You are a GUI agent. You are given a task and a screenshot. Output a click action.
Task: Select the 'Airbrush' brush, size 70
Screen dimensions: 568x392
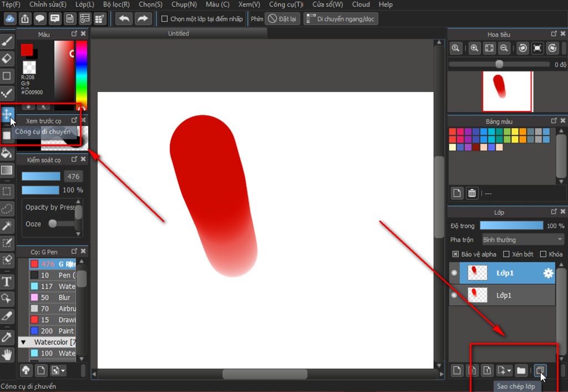click(53, 309)
